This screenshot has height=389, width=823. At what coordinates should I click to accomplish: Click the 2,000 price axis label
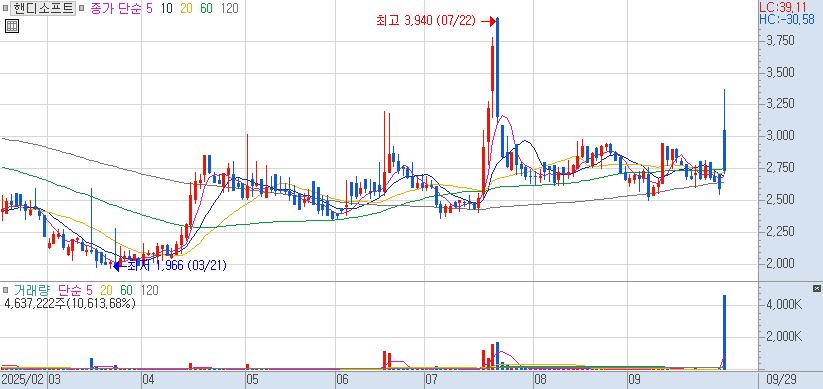pos(779,263)
